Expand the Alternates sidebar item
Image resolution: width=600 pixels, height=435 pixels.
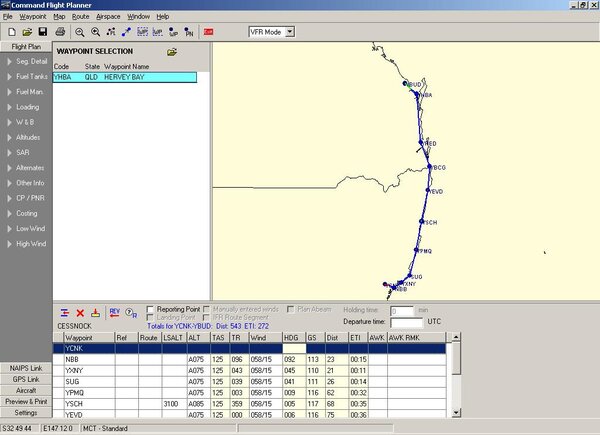click(x=26, y=167)
